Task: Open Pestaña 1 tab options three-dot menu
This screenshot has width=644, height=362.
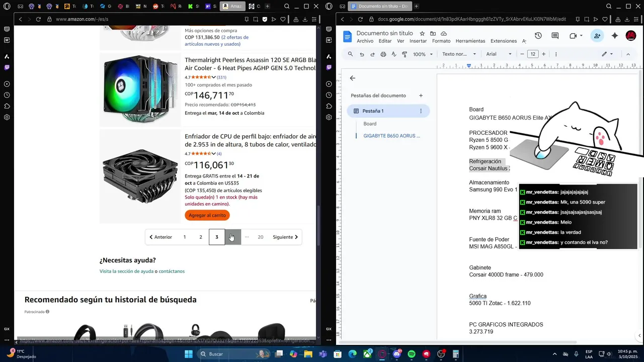Action: (421, 111)
